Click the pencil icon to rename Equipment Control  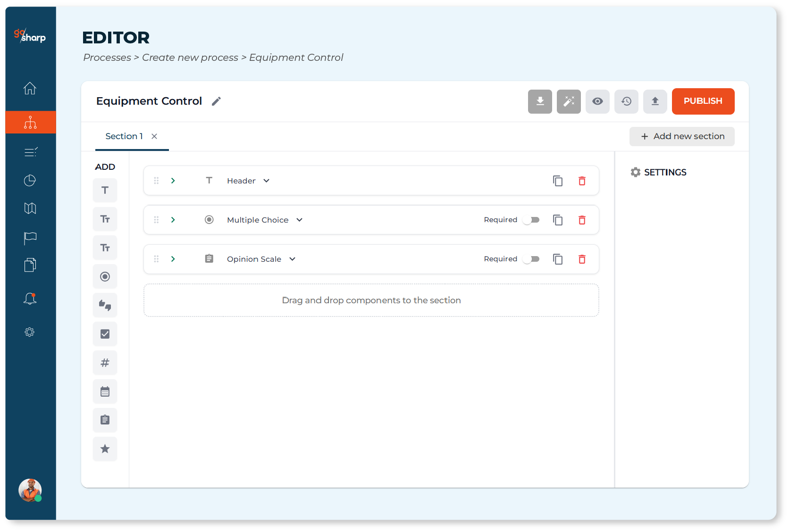click(x=216, y=101)
